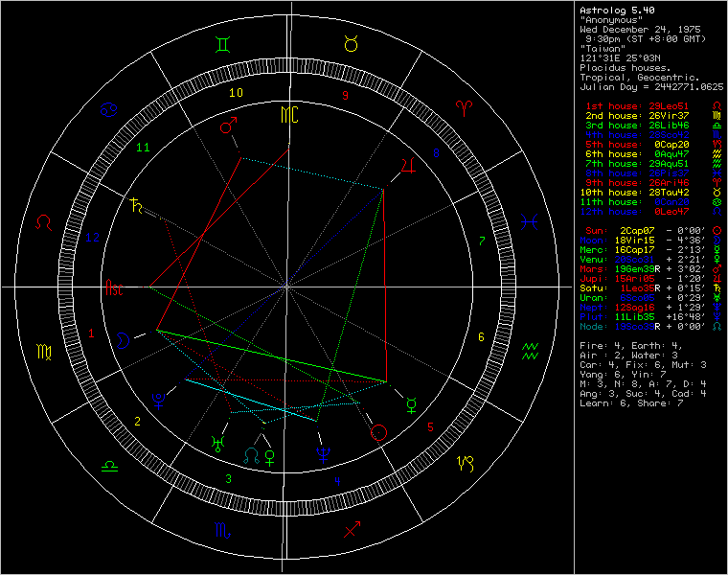Select the blue Neptune trident in the chart
This screenshot has height=575, width=728.
(x=323, y=455)
